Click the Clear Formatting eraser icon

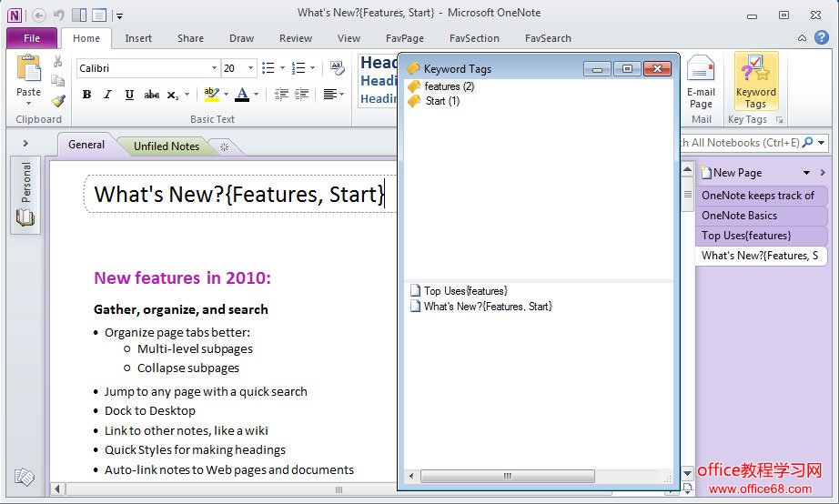tap(338, 68)
